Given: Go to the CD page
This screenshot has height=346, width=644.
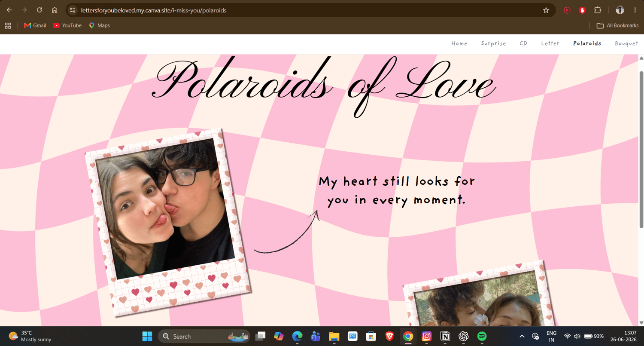Looking at the screenshot, I should pyautogui.click(x=523, y=43).
